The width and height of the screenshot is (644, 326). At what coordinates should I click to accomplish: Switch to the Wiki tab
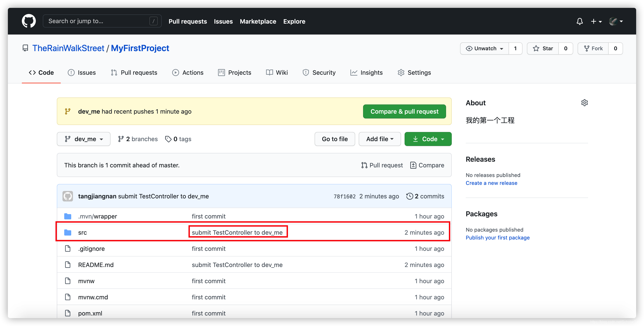(x=277, y=73)
